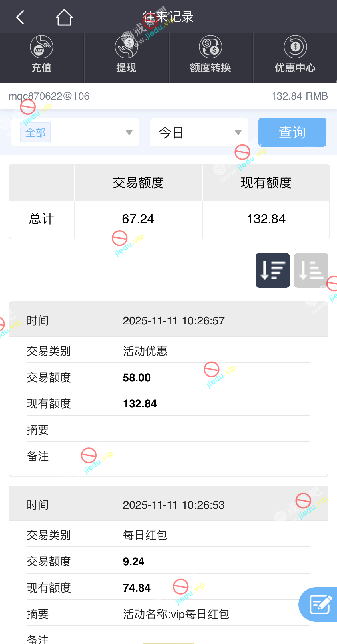This screenshot has width=337, height=644.
Task: Open the 额度转换 transfer icon
Action: 210,47
